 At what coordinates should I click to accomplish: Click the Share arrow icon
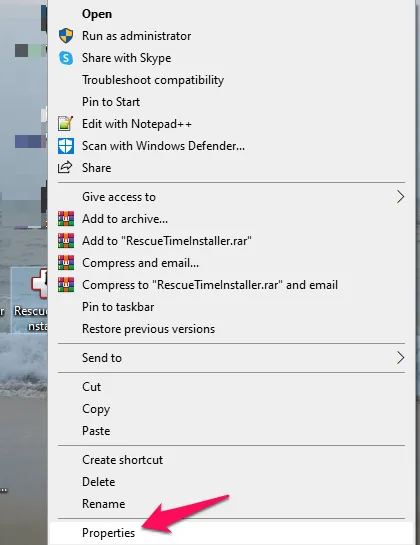pyautogui.click(x=65, y=168)
